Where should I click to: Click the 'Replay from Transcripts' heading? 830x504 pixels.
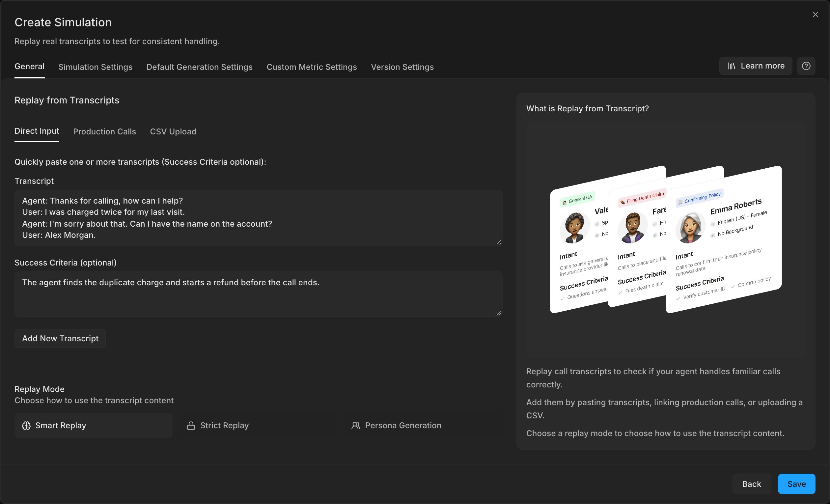tap(67, 100)
